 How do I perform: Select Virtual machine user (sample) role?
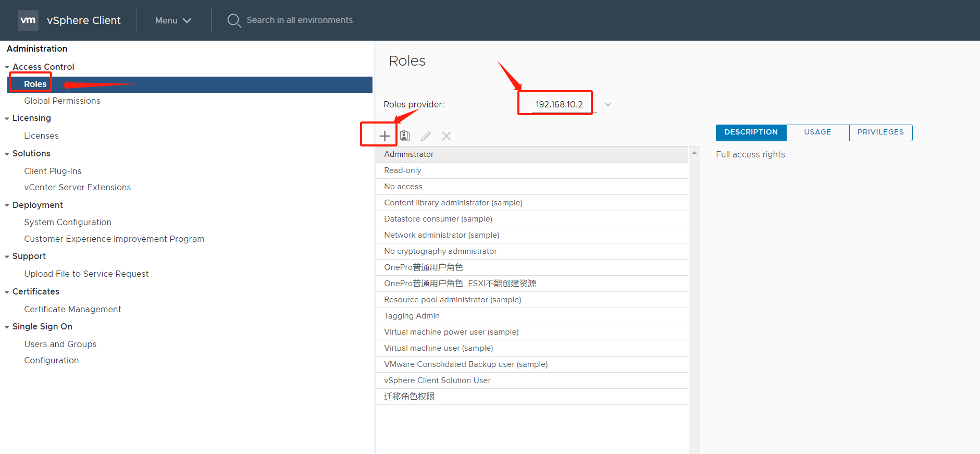(x=532, y=348)
